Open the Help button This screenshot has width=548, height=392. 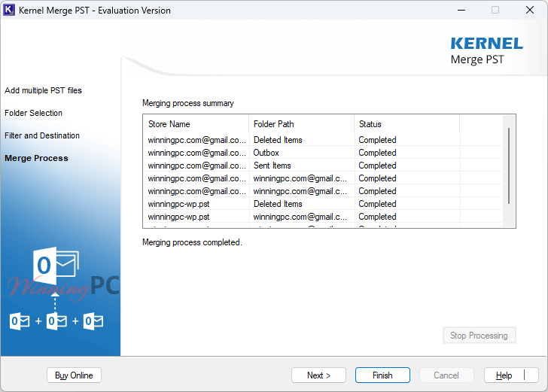click(x=511, y=375)
